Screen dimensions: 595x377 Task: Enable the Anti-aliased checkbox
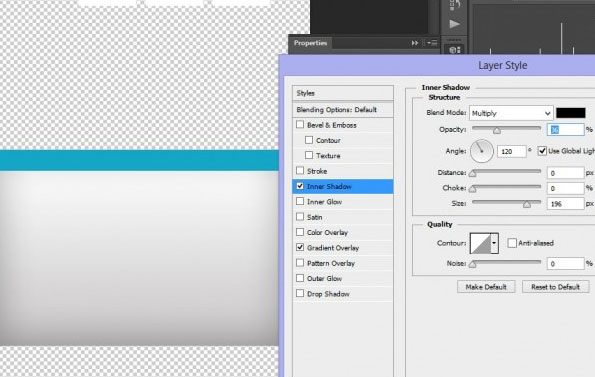click(512, 243)
